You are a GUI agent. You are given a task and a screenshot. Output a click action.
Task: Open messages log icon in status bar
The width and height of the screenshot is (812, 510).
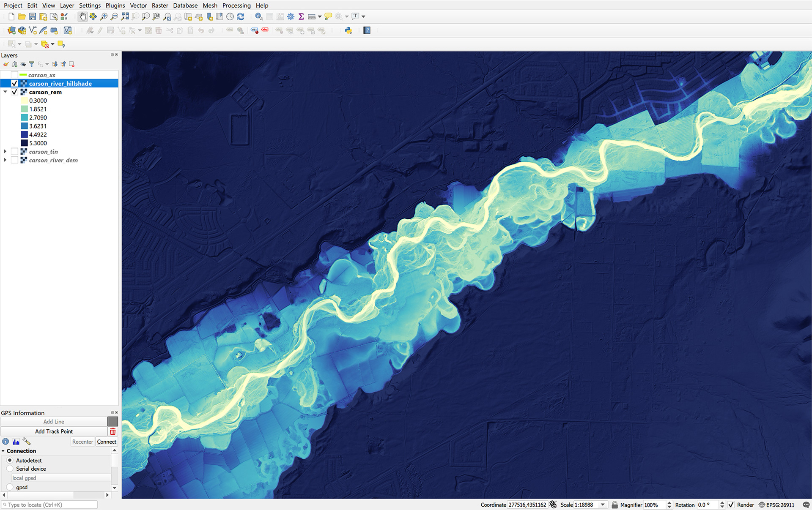[806, 505]
